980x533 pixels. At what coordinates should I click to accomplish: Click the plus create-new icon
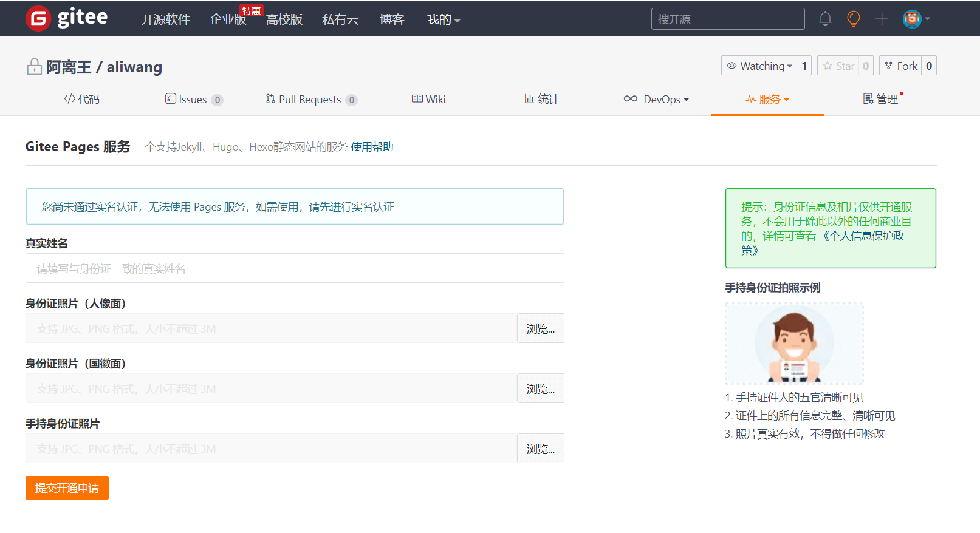tap(882, 19)
